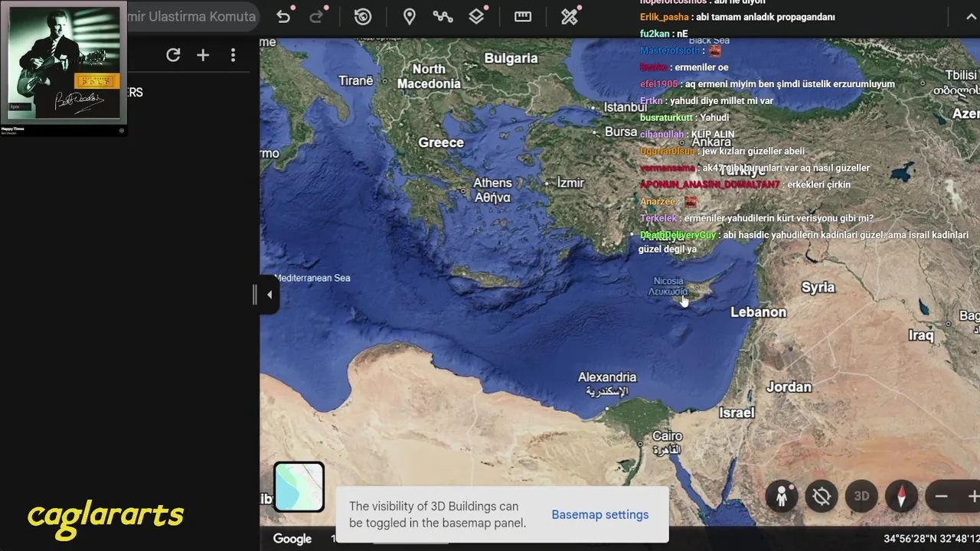Select the Syria country label
This screenshot has width=980, height=551.
[x=818, y=288]
